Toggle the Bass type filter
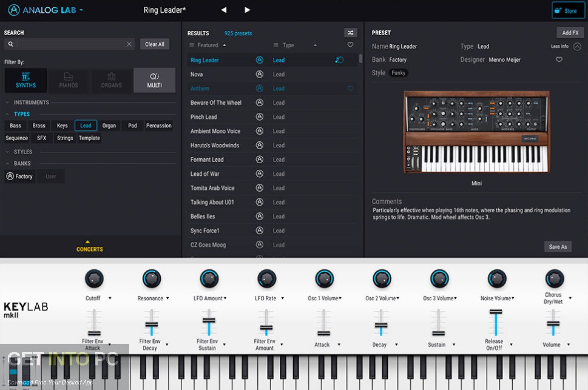 [x=15, y=126]
